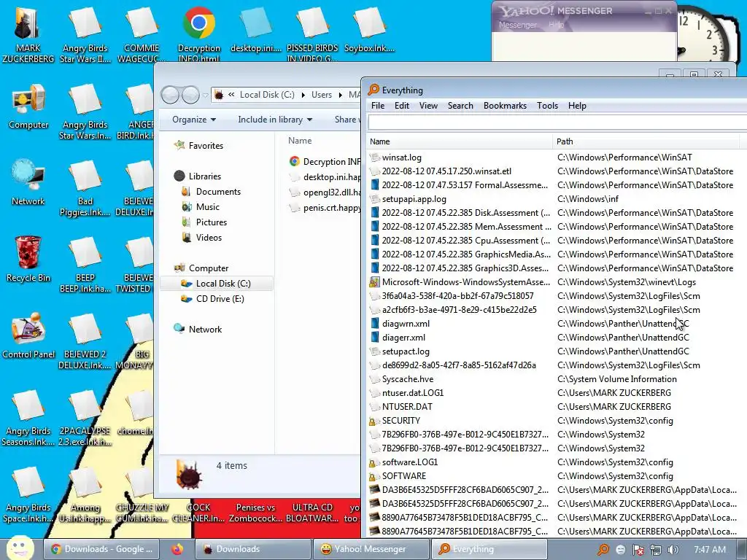Open the View menu in Everything

[428, 106]
